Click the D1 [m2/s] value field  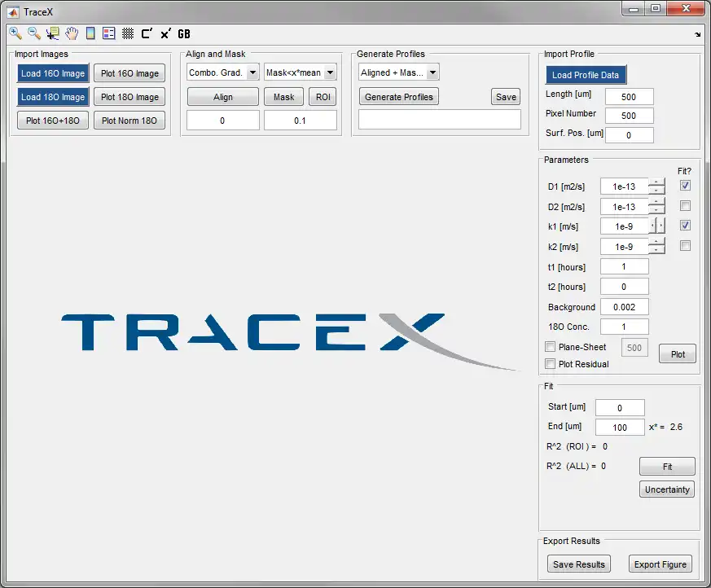tap(625, 186)
